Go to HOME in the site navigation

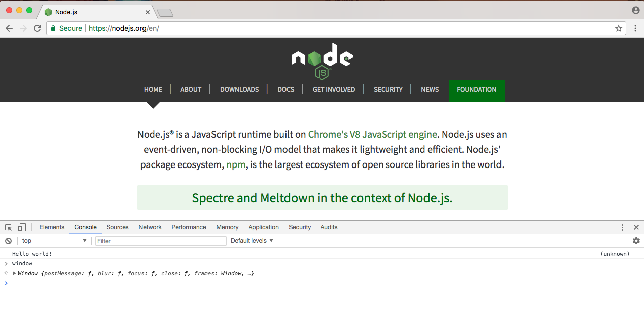point(153,89)
